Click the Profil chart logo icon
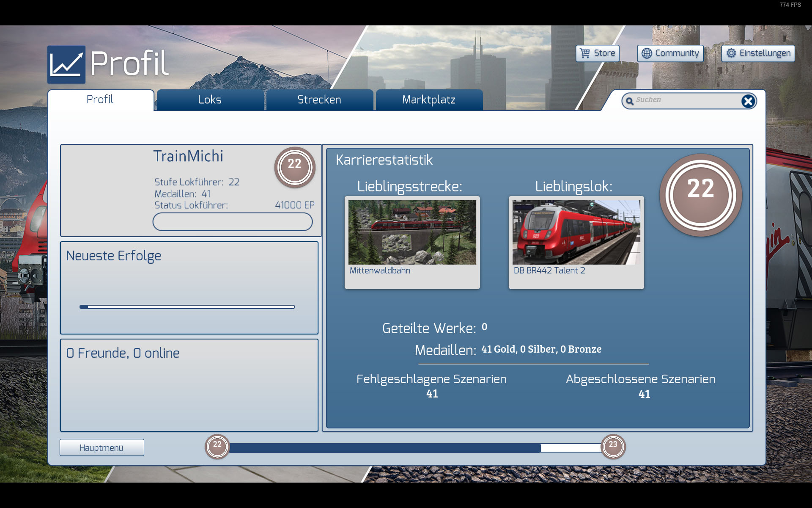This screenshot has height=508, width=812. pyautogui.click(x=66, y=64)
